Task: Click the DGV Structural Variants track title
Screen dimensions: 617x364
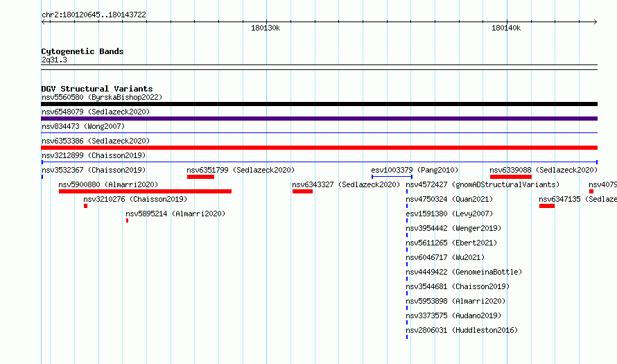Action: click(97, 89)
